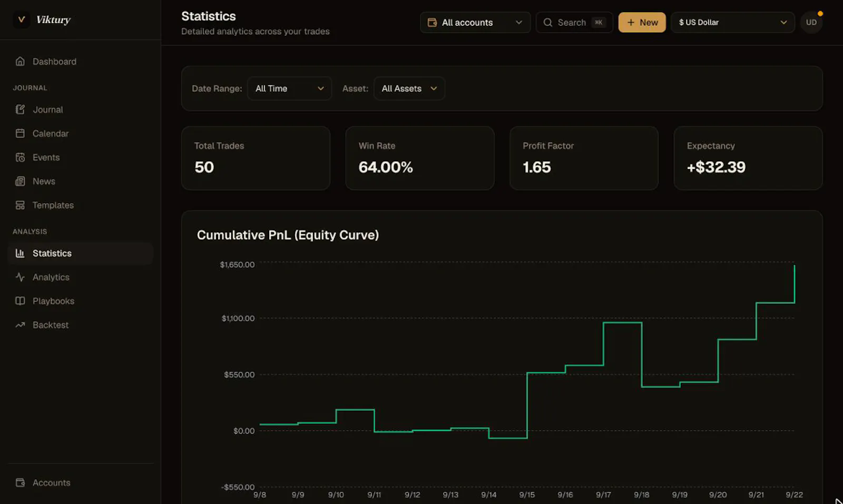The height and width of the screenshot is (504, 843).
Task: Click the wallet icon beside All accounts
Action: (x=432, y=23)
